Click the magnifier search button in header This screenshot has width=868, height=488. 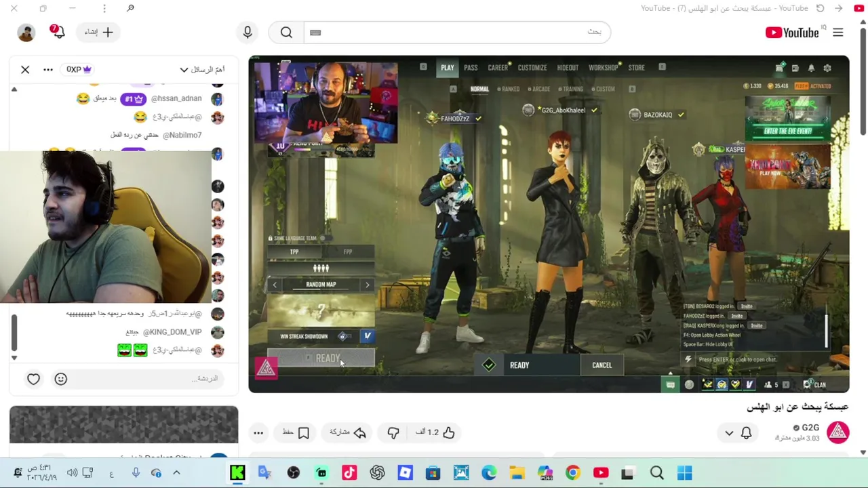(x=286, y=32)
